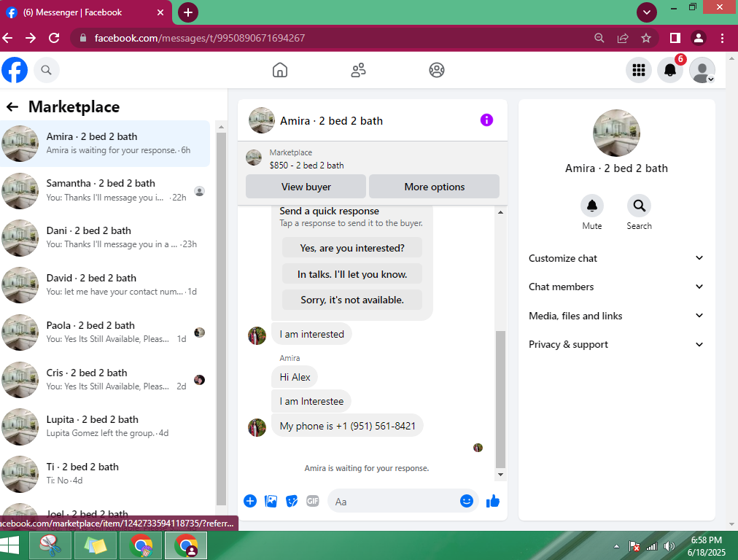Screen dimensions: 738x560
Task: Open Amira's large profile picture in sidebar
Action: 616,133
